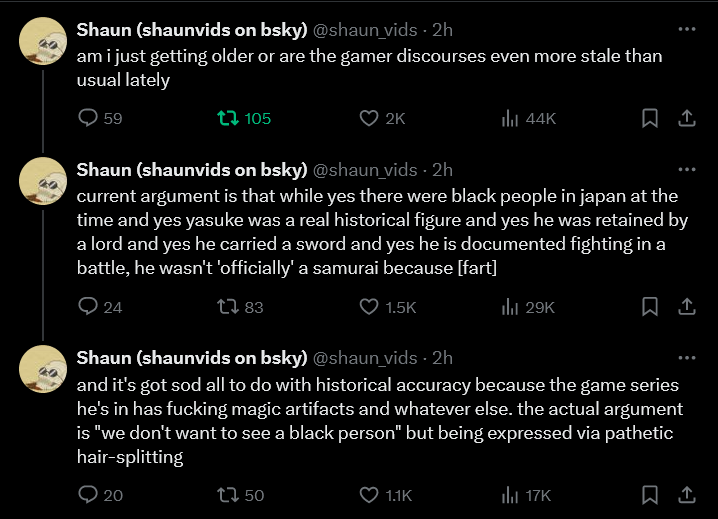The width and height of the screenshot is (718, 519).
Task: Reply to the yasuke samurai post
Action: pos(87,307)
